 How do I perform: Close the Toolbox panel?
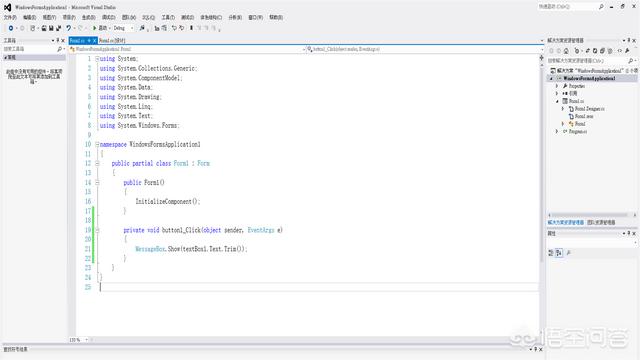tap(63, 40)
